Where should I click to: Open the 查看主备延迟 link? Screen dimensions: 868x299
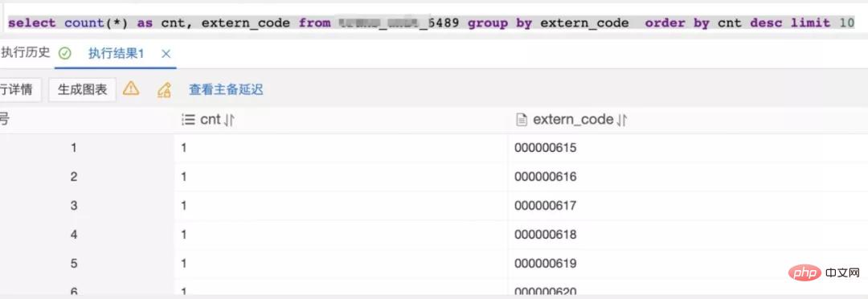tap(226, 90)
